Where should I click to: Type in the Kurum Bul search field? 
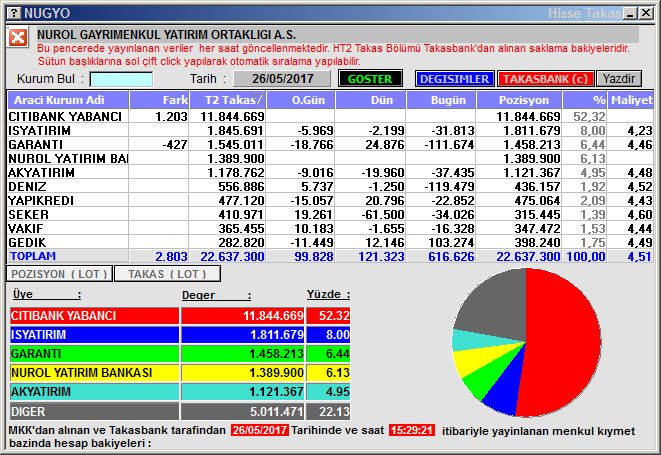point(120,79)
